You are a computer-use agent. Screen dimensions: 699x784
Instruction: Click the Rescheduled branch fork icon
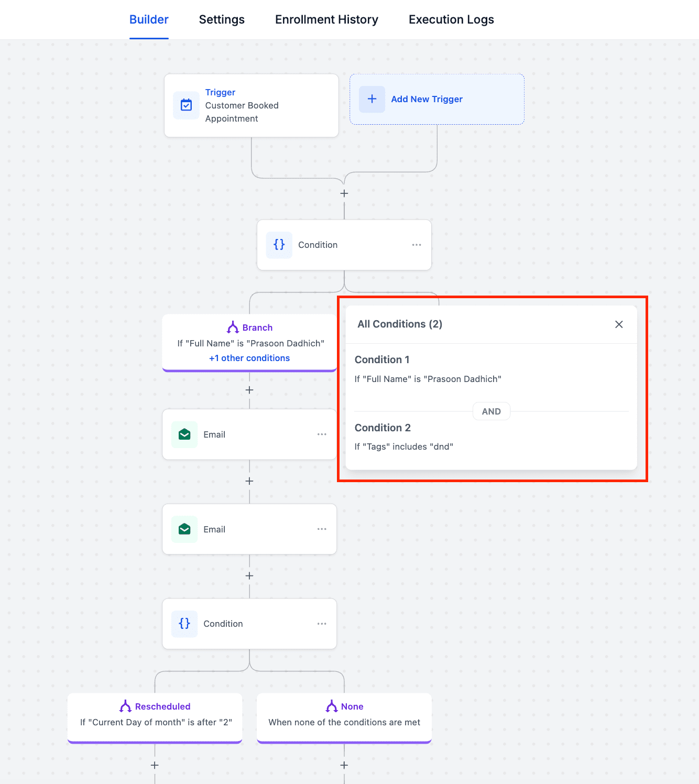tap(125, 706)
